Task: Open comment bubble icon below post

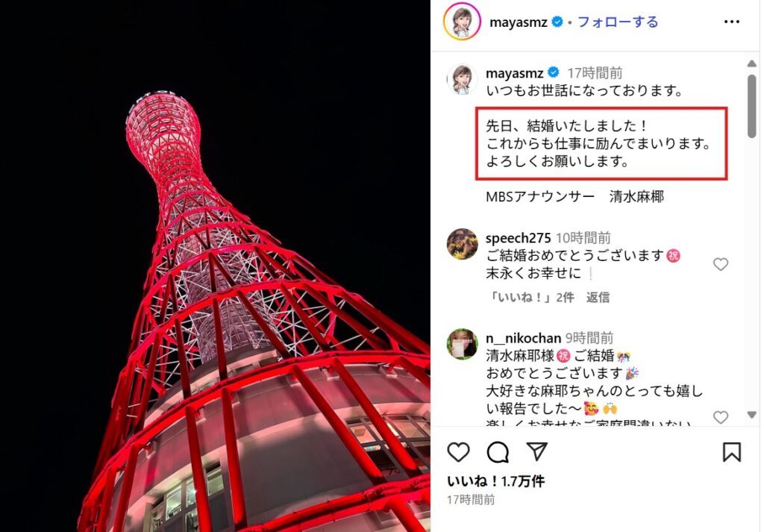Action: click(498, 453)
